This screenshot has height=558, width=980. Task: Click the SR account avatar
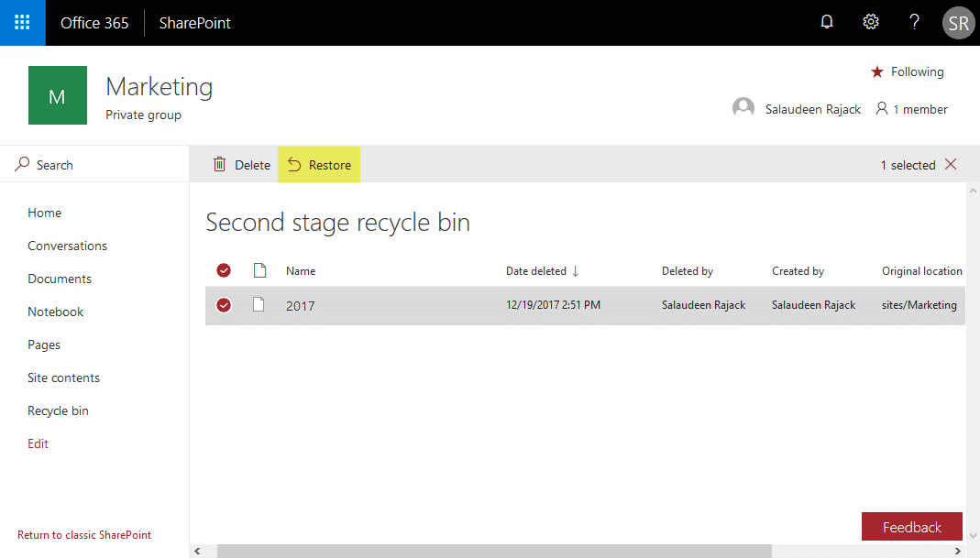[958, 22]
